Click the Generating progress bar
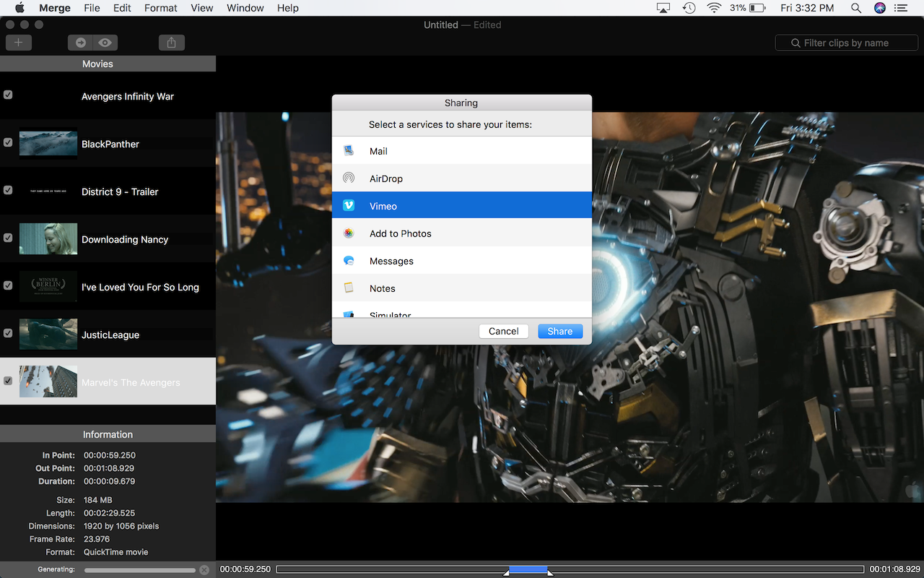Image resolution: width=924 pixels, height=578 pixels. coord(140,570)
